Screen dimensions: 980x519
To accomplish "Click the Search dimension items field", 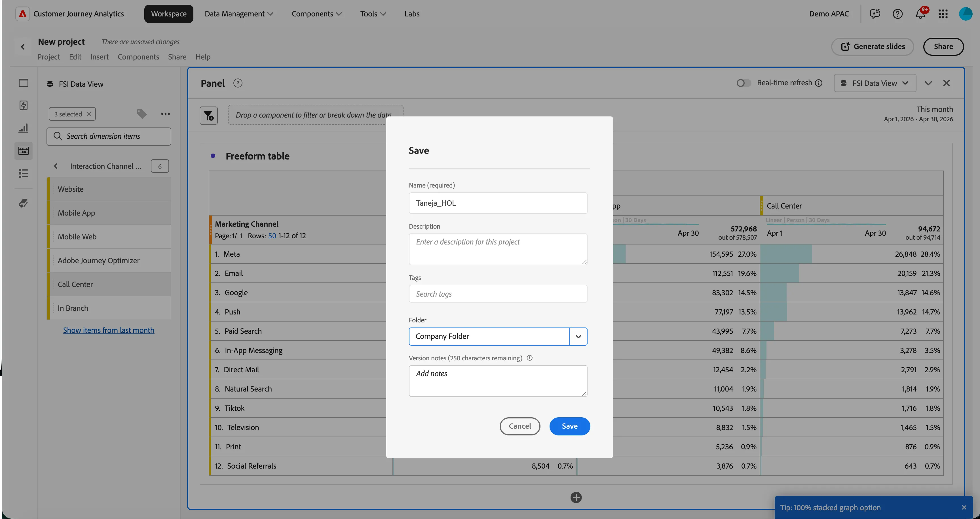I will [x=109, y=136].
